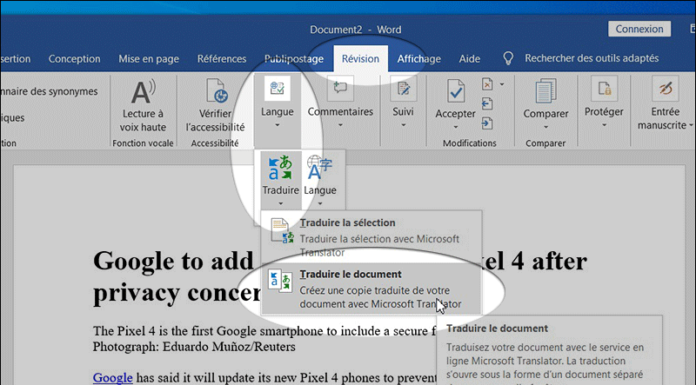The height and width of the screenshot is (385, 696).
Task: Switch to the Affichage tab
Action: coord(419,59)
